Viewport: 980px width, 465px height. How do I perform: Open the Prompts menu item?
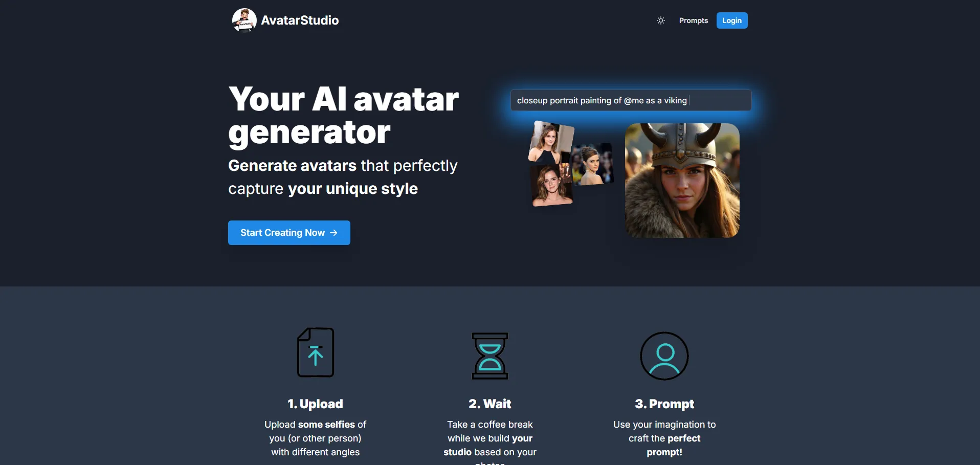pyautogui.click(x=694, y=20)
